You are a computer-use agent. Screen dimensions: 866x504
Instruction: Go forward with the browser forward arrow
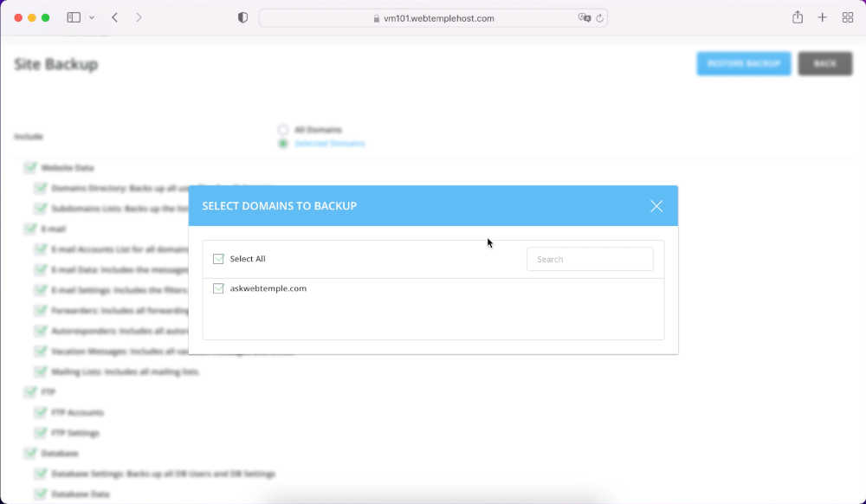139,17
